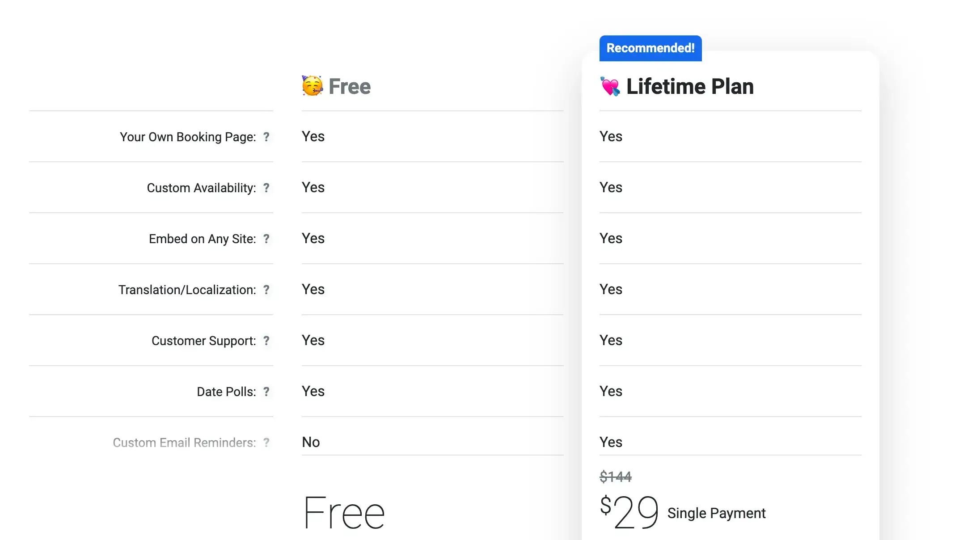Click the Custom Availability question mark icon
Screen dimensions: 980x540
(267, 189)
